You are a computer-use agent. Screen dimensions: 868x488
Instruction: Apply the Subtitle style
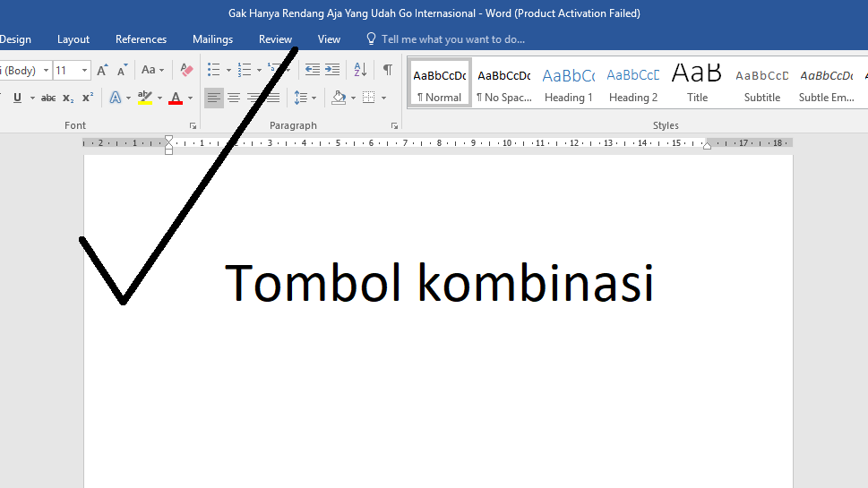coord(762,83)
